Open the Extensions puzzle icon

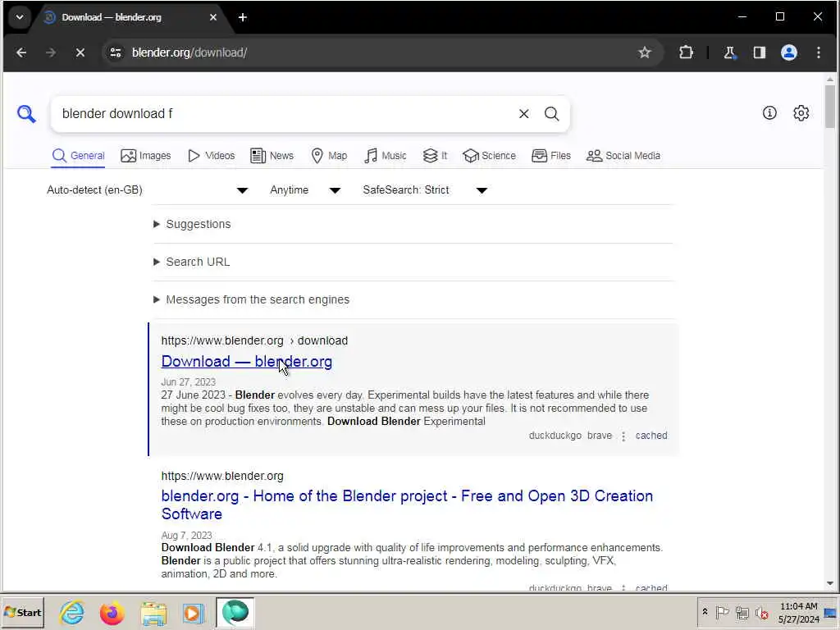pos(686,52)
